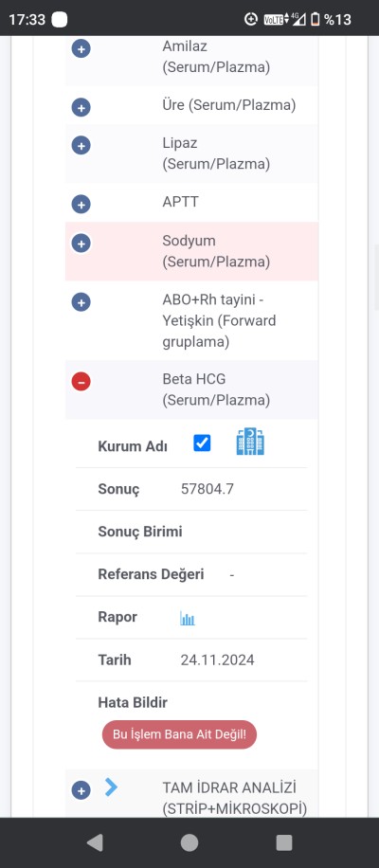The width and height of the screenshot is (379, 868).
Task: Toggle the Kurum Adı checkbox
Action: click(x=202, y=443)
